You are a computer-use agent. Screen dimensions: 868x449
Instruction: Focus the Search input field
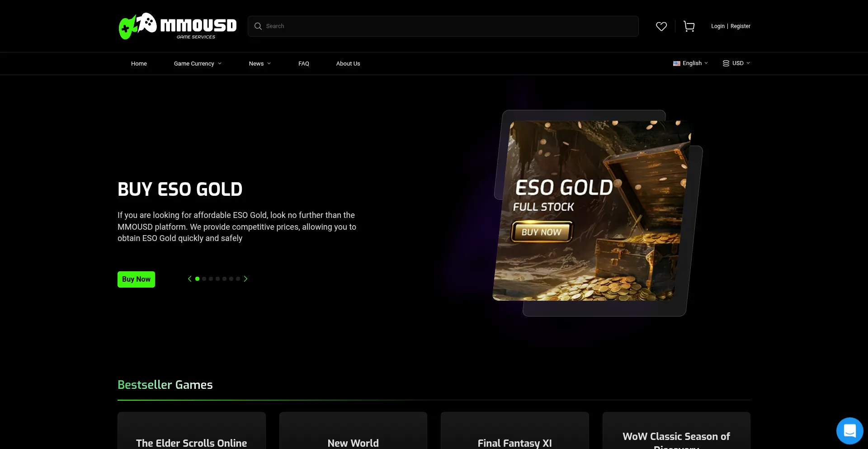(x=443, y=26)
